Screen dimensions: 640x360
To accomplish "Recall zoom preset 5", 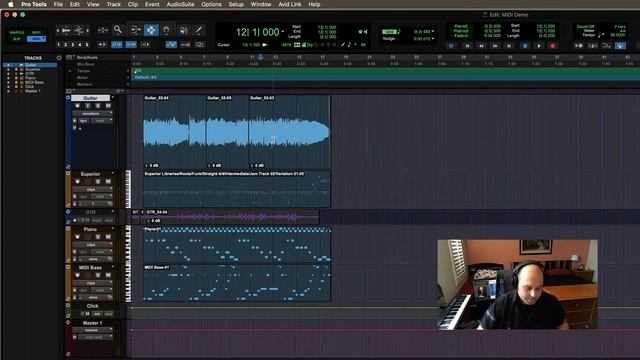I will [87, 44].
